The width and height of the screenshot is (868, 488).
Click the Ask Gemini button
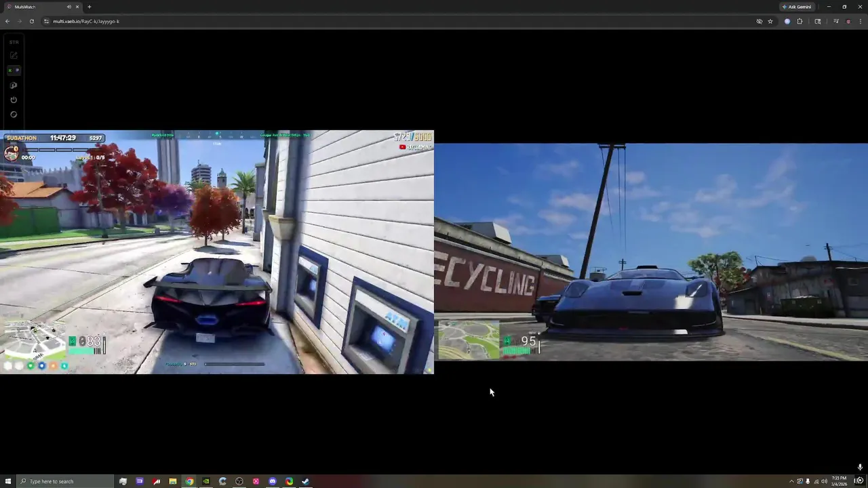[x=797, y=7]
